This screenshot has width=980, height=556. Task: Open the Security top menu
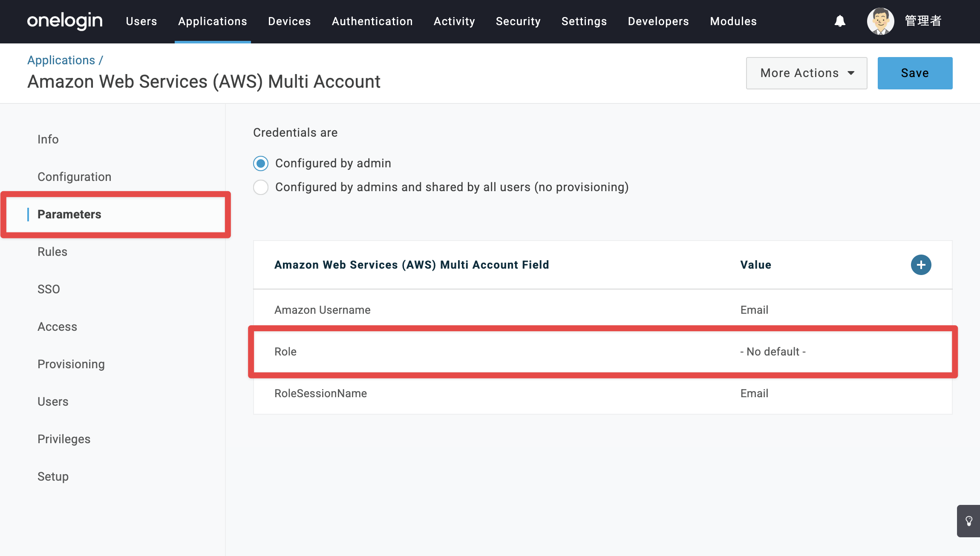518,21
